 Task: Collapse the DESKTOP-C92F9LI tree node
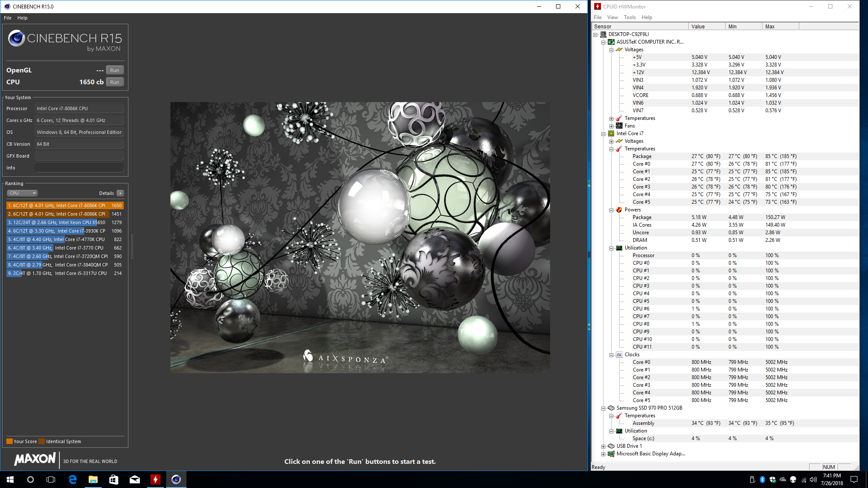tap(595, 34)
